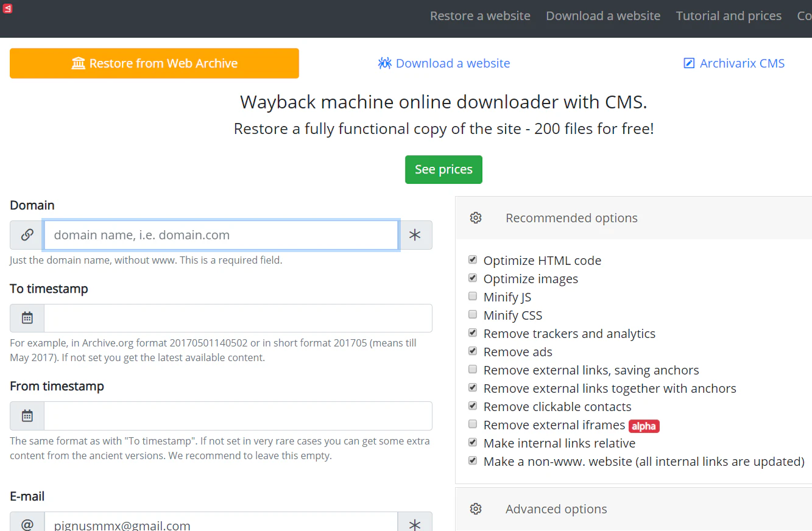
Task: Switch to the Archivarix CMS tab
Action: [734, 63]
